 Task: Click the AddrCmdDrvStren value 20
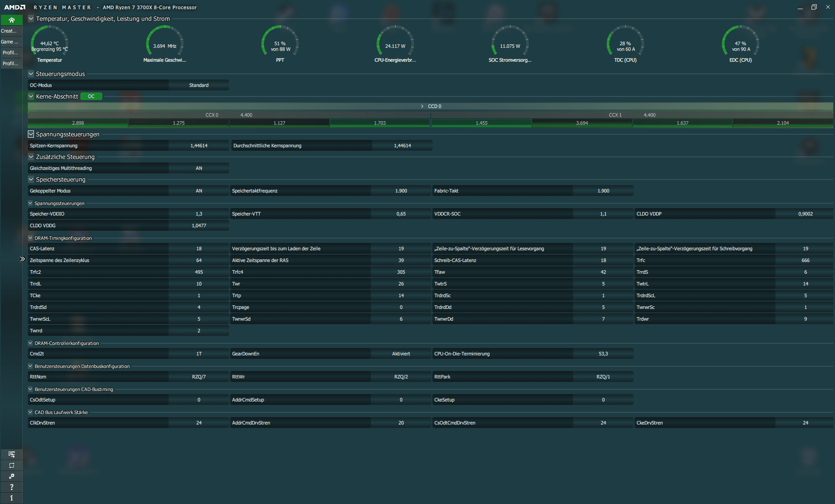[x=401, y=423]
